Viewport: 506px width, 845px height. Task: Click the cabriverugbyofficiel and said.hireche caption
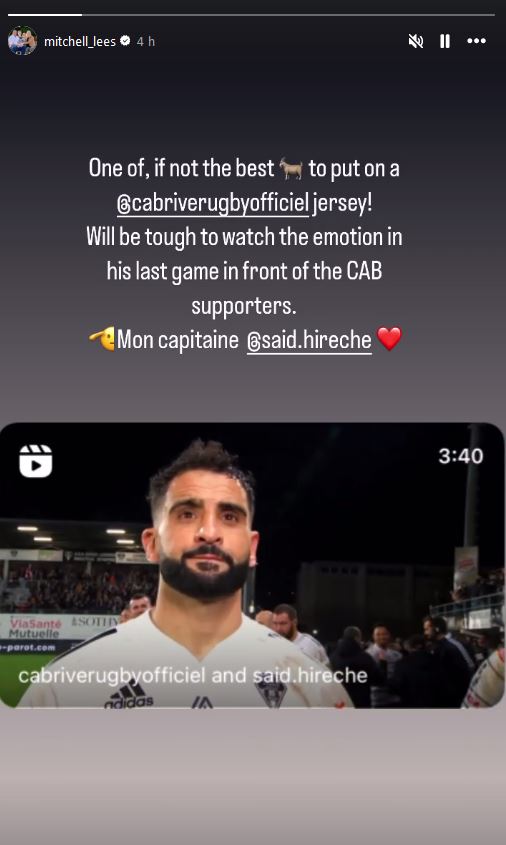pos(192,676)
